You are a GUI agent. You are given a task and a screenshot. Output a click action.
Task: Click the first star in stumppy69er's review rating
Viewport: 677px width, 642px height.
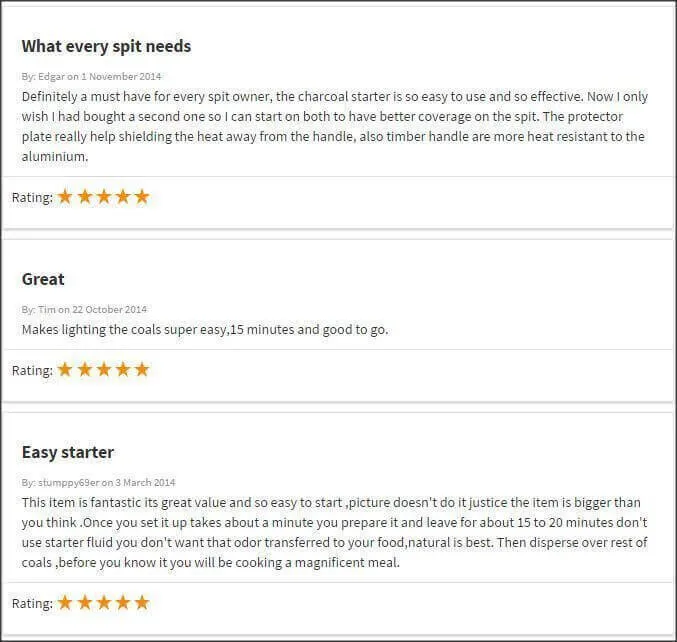point(66,603)
